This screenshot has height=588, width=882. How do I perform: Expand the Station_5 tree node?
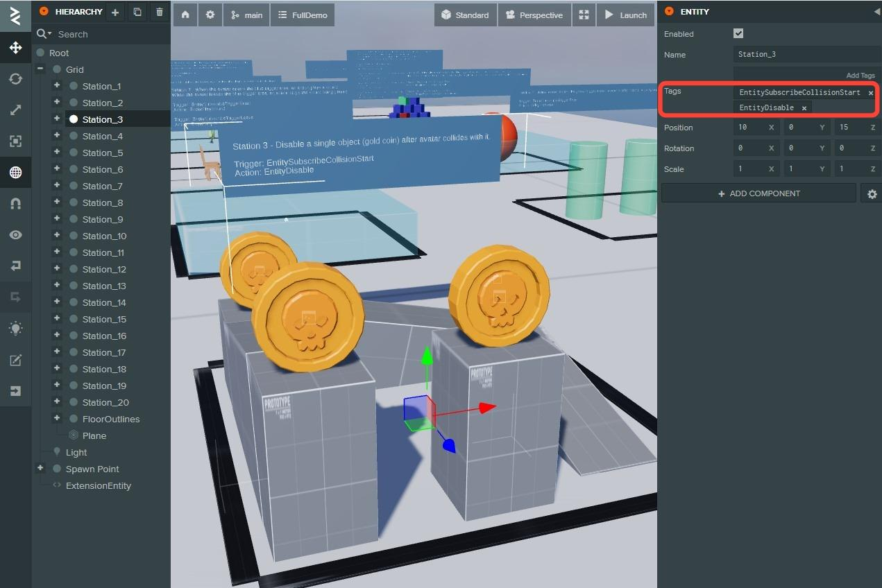click(57, 153)
